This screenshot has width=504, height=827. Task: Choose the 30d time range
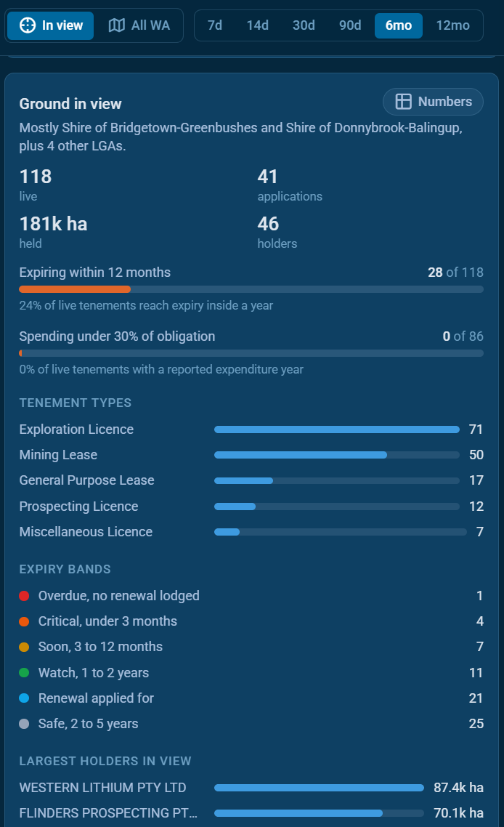pyautogui.click(x=304, y=25)
